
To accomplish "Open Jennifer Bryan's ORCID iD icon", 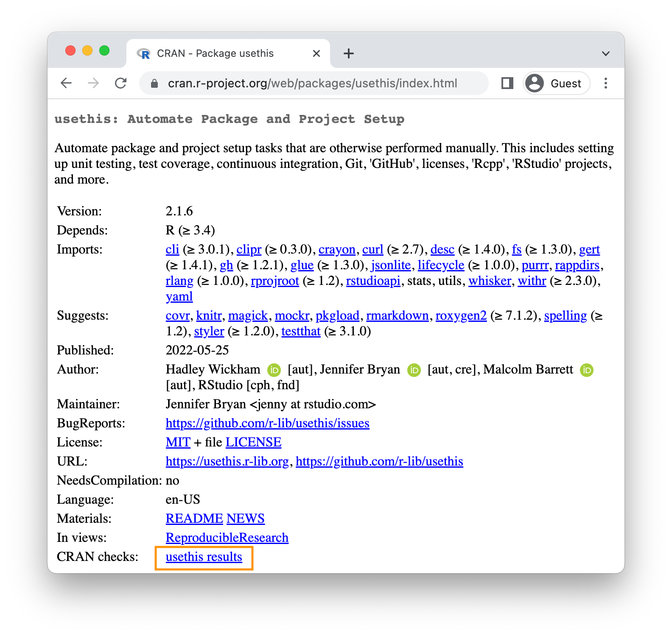I will tap(414, 370).
